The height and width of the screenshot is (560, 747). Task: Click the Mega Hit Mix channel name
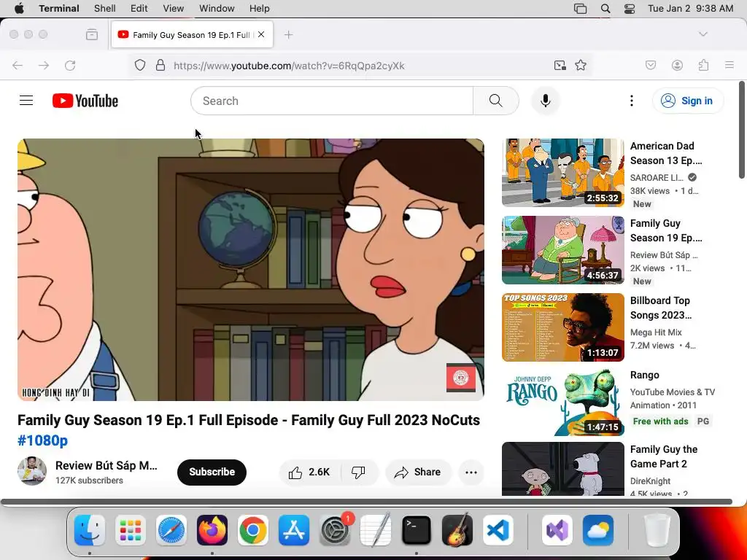656,332
